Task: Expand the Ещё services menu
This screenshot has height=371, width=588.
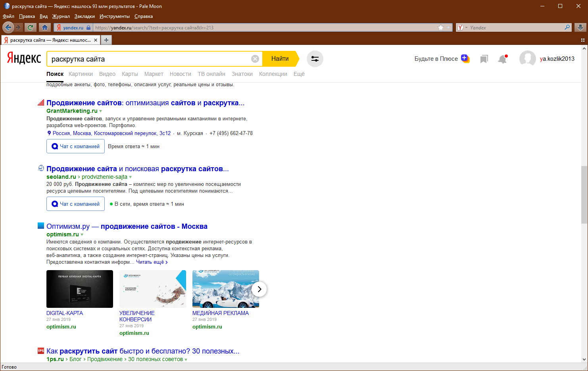Action: [x=299, y=74]
